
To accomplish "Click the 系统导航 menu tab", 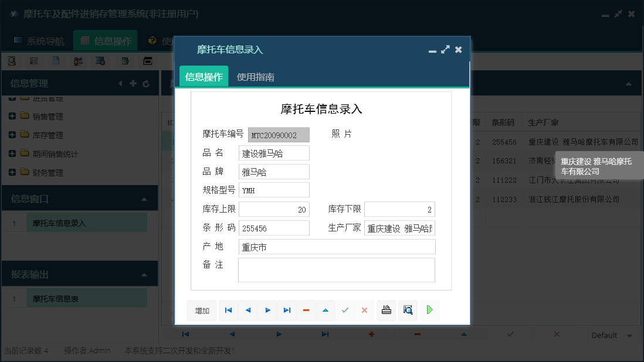I will 42,41.
